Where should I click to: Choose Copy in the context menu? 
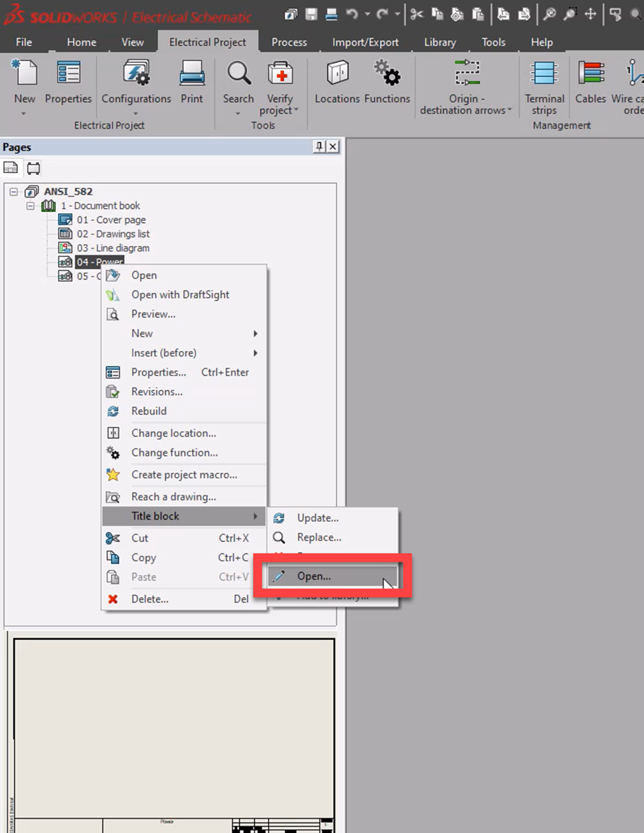(x=184, y=557)
